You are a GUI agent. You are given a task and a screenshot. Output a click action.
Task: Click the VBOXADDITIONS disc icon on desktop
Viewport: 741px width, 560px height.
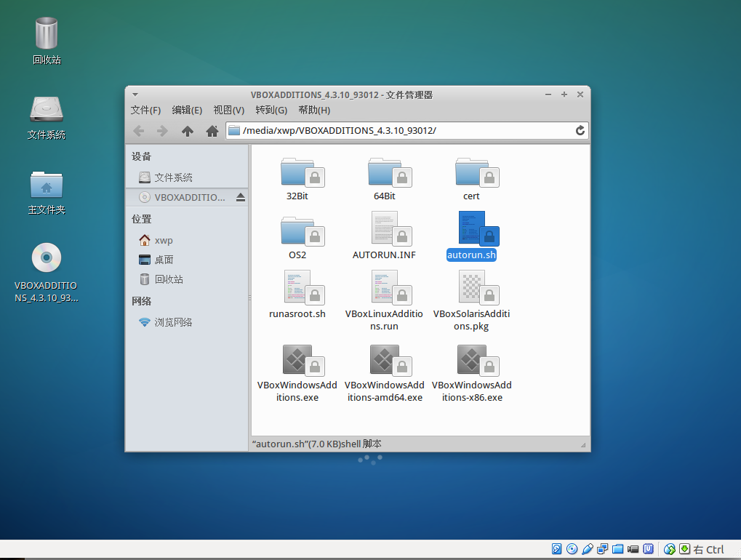pyautogui.click(x=47, y=257)
